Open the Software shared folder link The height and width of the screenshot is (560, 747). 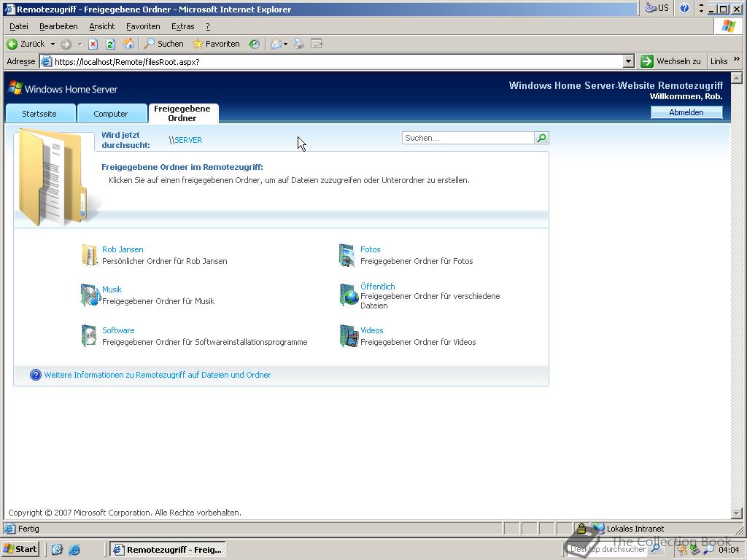point(118,330)
